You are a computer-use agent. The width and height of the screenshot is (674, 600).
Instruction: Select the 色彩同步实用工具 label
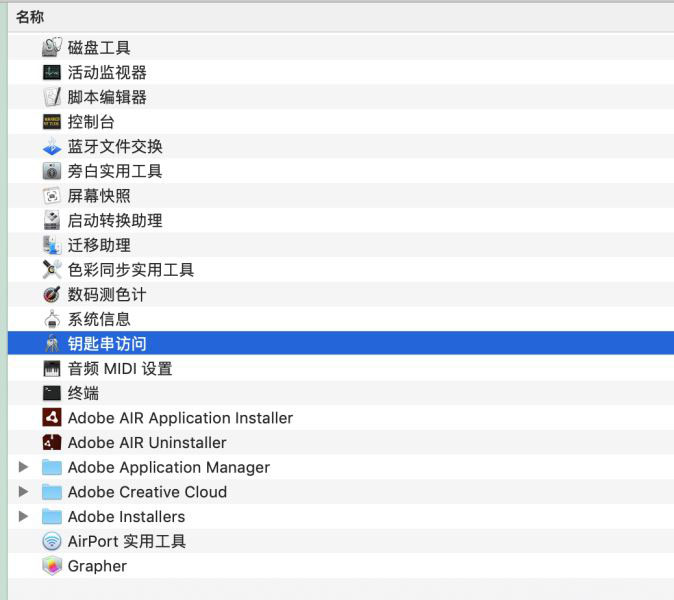pyautogui.click(x=131, y=269)
